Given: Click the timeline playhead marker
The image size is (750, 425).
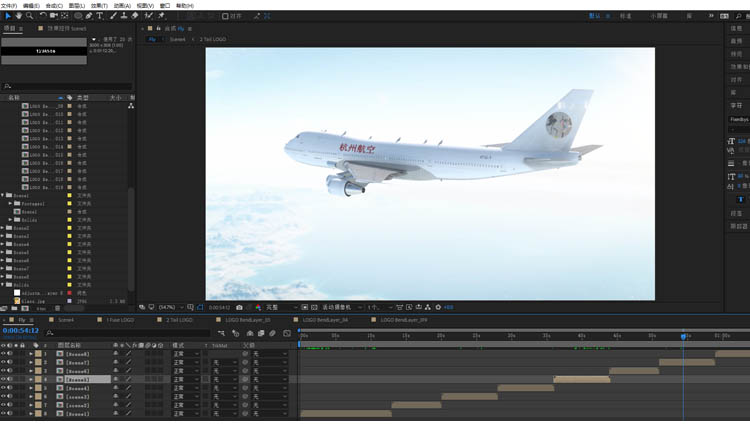Looking at the screenshot, I should 684,336.
